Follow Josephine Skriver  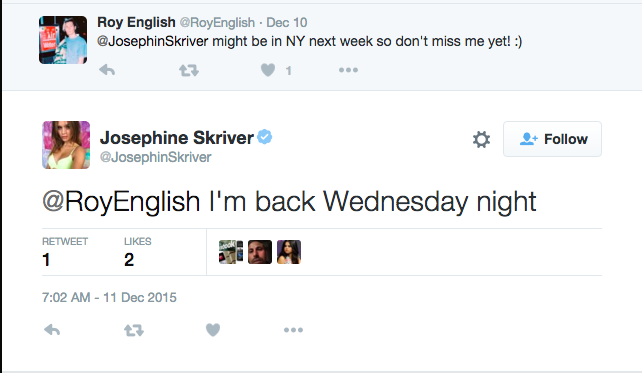(552, 139)
